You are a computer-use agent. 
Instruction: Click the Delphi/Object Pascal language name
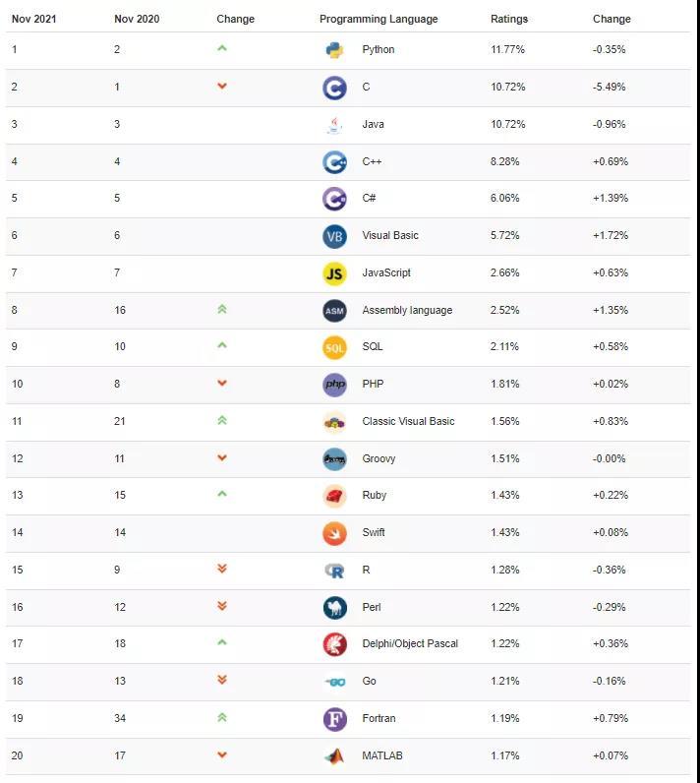[x=410, y=644]
